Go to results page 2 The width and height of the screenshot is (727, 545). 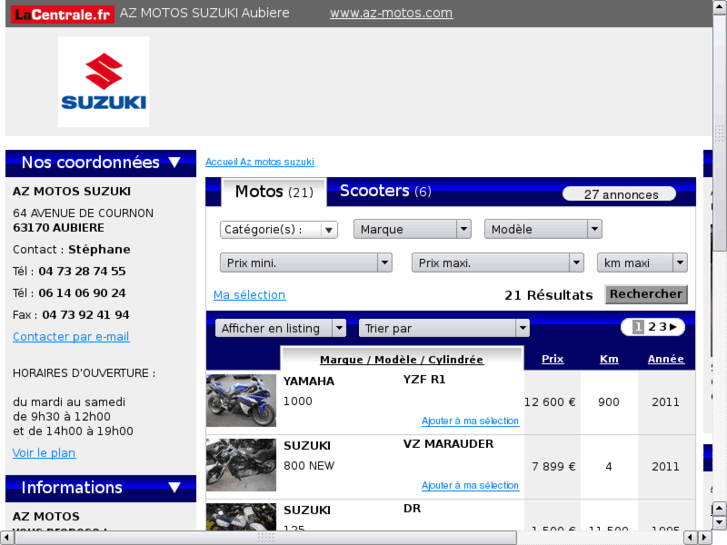tap(652, 327)
